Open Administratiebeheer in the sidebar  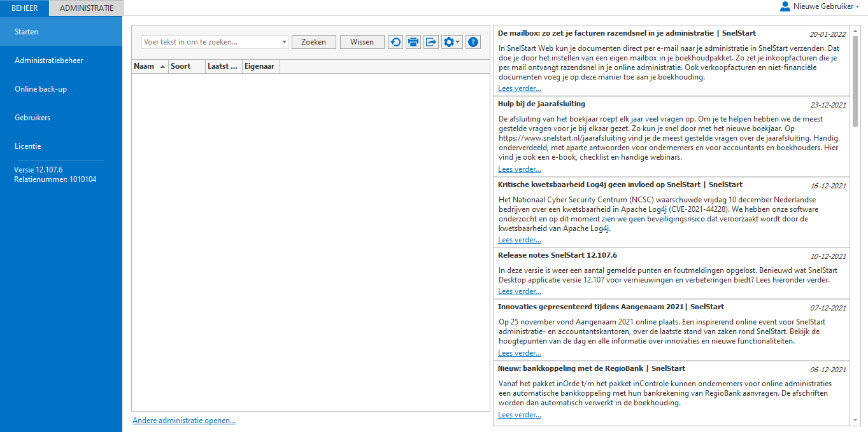(x=61, y=60)
